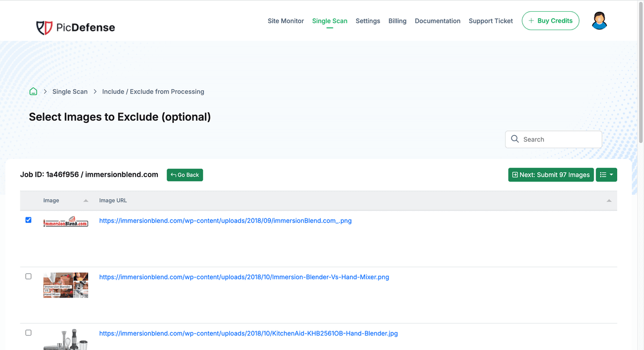Click the home icon in the breadcrumb
Image resolution: width=644 pixels, height=350 pixels.
pyautogui.click(x=33, y=91)
